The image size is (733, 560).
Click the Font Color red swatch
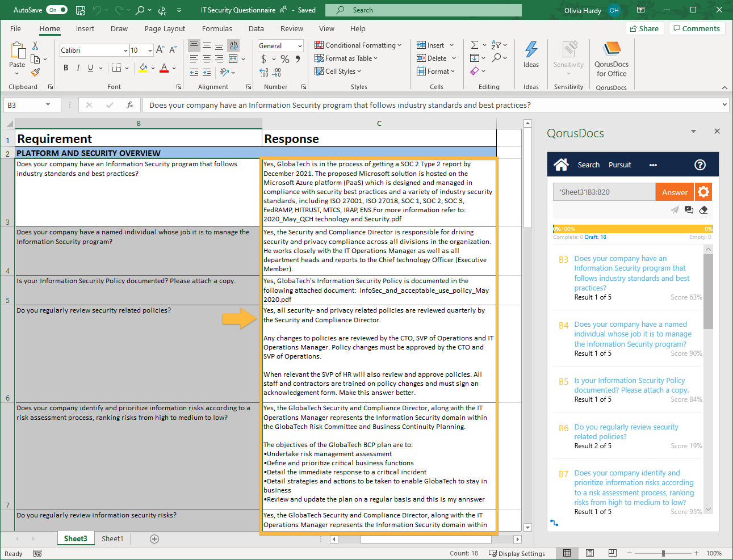(x=164, y=68)
